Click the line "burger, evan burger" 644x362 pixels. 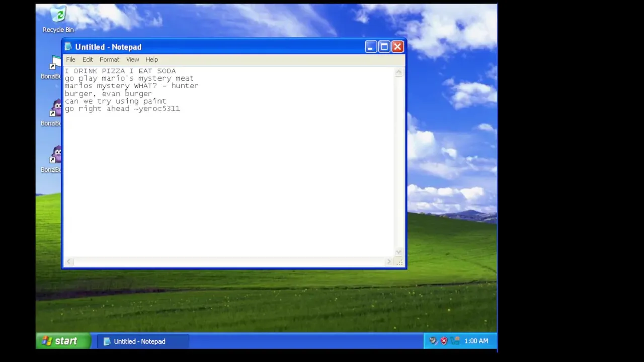(x=108, y=94)
